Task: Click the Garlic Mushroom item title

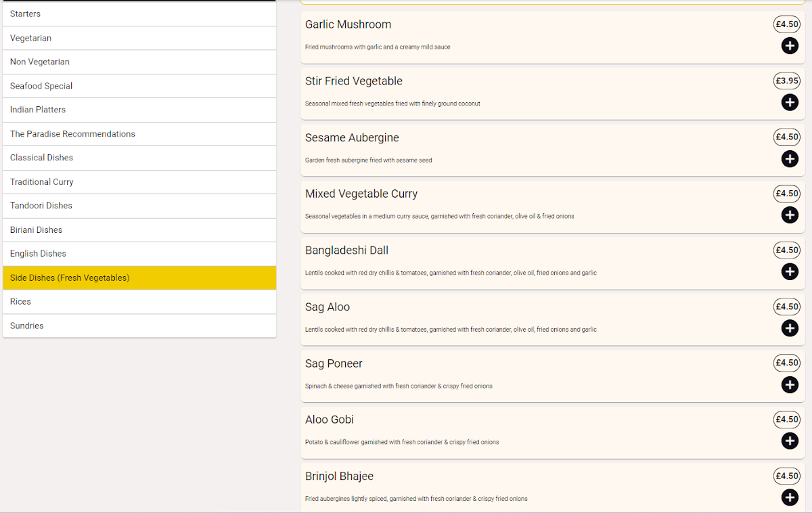Action: click(348, 24)
